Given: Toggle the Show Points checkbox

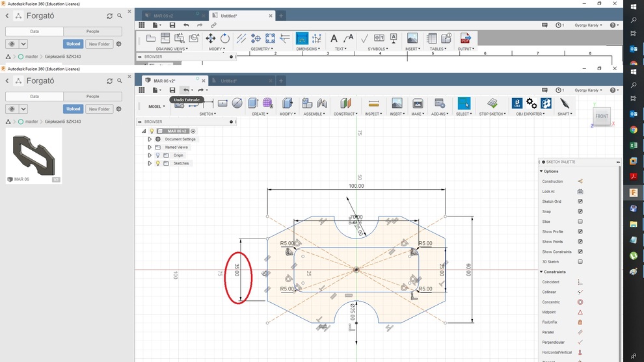Looking at the screenshot, I should coord(580,242).
